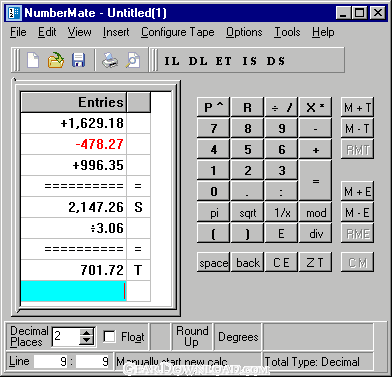Click the 7 key
Screen dimensions: 392x377
pyautogui.click(x=213, y=128)
